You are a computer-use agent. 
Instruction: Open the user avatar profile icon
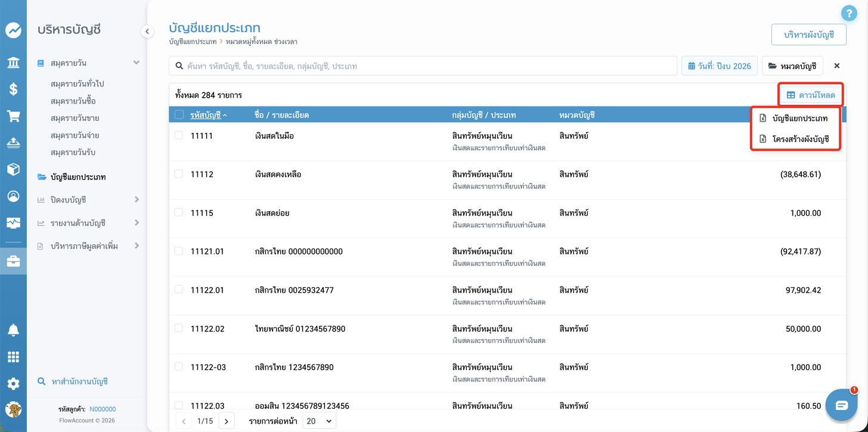pos(13,409)
